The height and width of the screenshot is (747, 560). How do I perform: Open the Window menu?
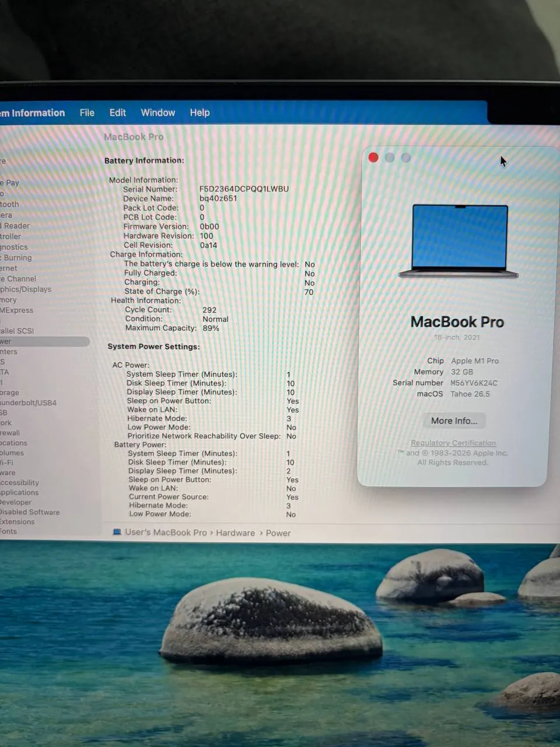pyautogui.click(x=157, y=113)
